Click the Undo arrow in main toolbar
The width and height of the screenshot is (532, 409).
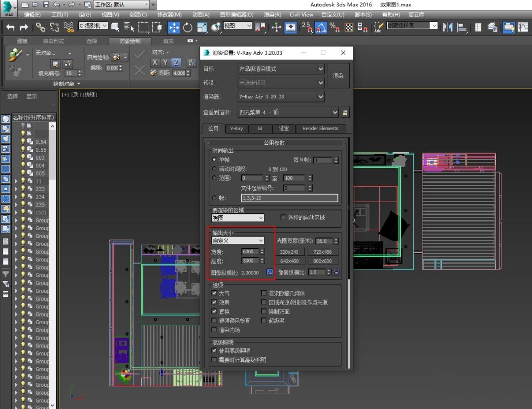point(10,27)
